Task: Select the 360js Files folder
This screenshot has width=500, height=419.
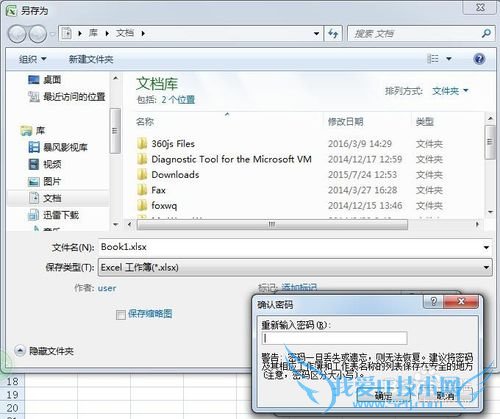Action: 166,144
